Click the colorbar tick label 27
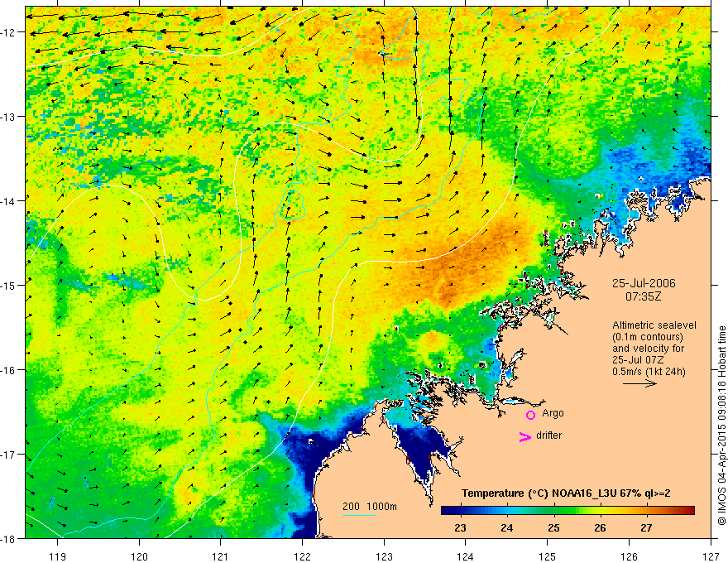The width and height of the screenshot is (728, 563). 646,528
